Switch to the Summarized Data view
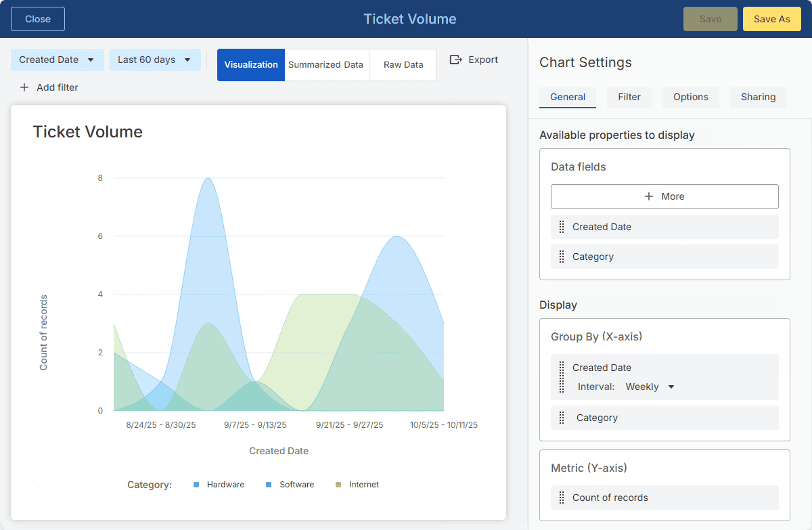 (x=326, y=65)
